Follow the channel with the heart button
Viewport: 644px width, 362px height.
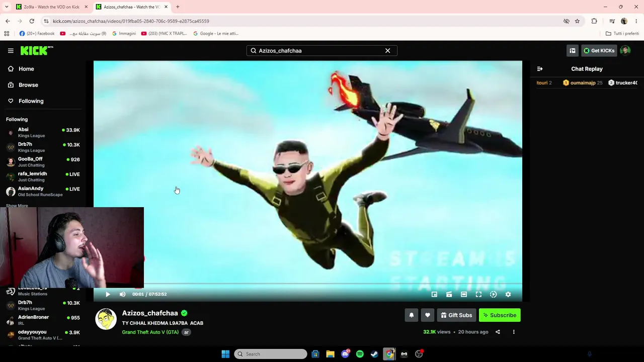(428, 315)
